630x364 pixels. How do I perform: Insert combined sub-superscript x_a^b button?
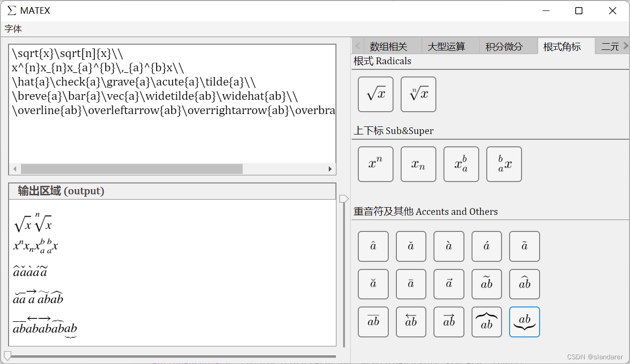tap(461, 164)
